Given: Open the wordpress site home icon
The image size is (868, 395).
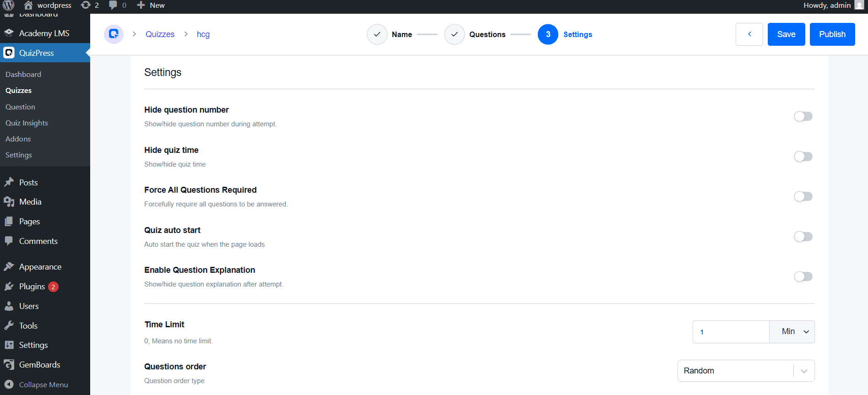Looking at the screenshot, I should click(28, 5).
